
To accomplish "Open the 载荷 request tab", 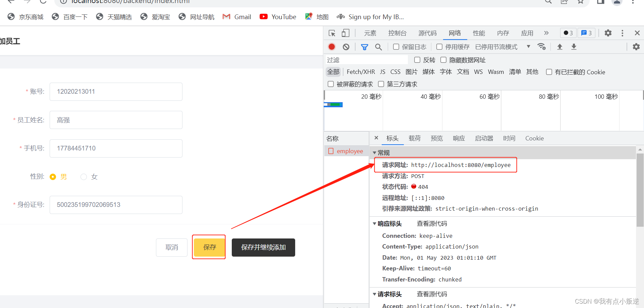I will pos(415,138).
